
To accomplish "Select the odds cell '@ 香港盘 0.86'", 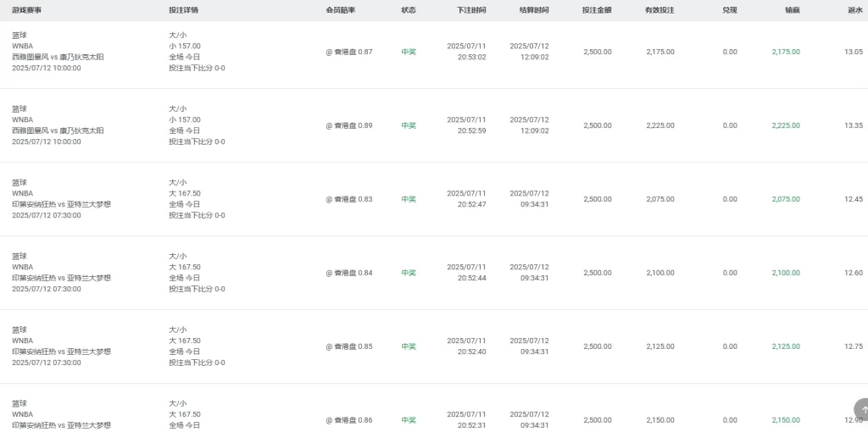I will click(x=349, y=420).
